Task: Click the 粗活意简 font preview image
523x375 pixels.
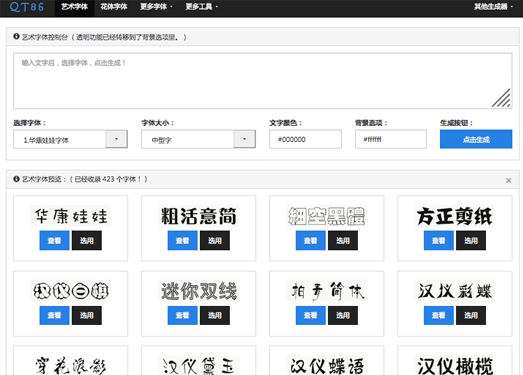Action: [x=199, y=216]
